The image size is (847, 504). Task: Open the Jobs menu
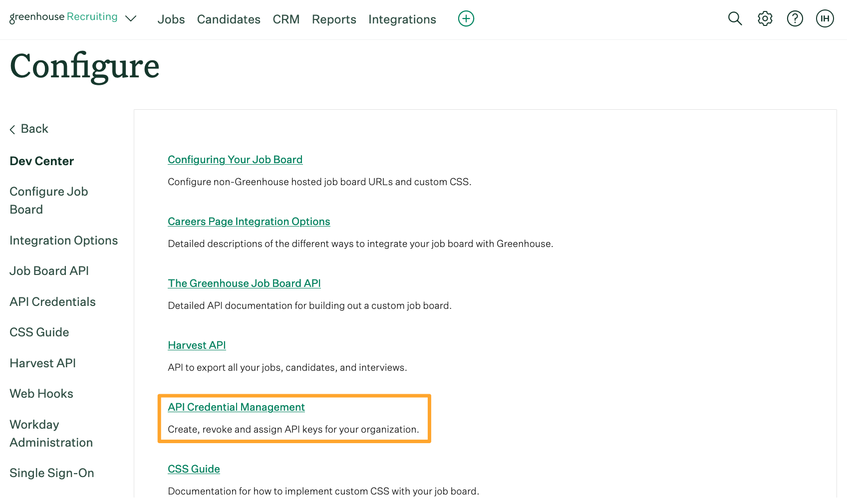(x=171, y=19)
